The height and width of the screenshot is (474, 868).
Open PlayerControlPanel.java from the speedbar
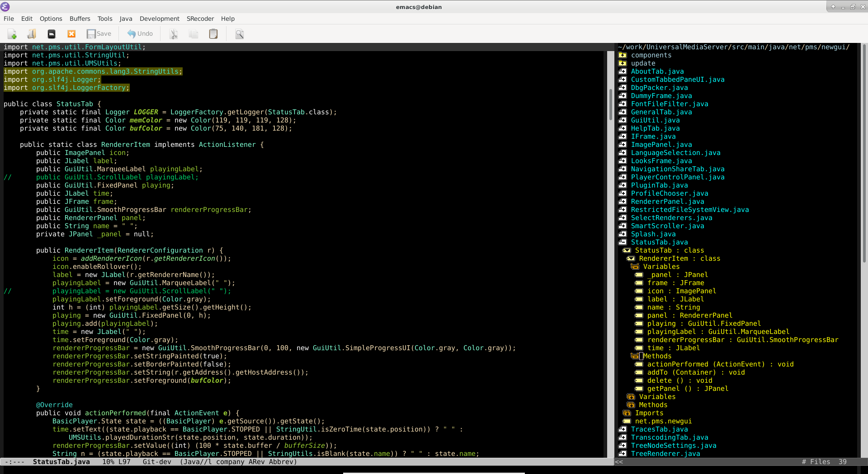678,177
